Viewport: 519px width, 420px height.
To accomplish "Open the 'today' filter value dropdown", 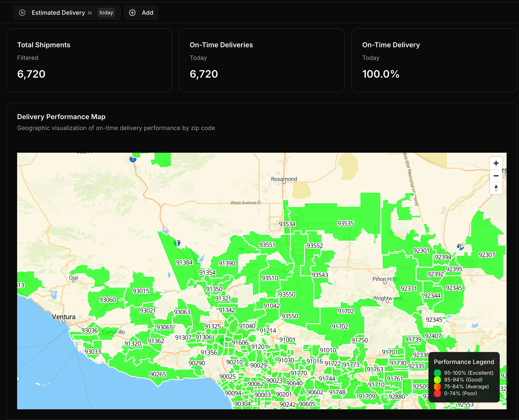I will [x=106, y=13].
